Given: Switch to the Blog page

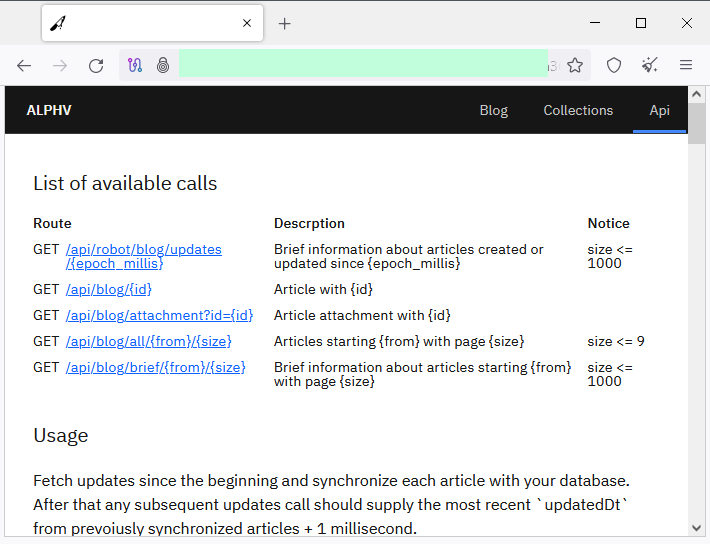Looking at the screenshot, I should point(494,110).
